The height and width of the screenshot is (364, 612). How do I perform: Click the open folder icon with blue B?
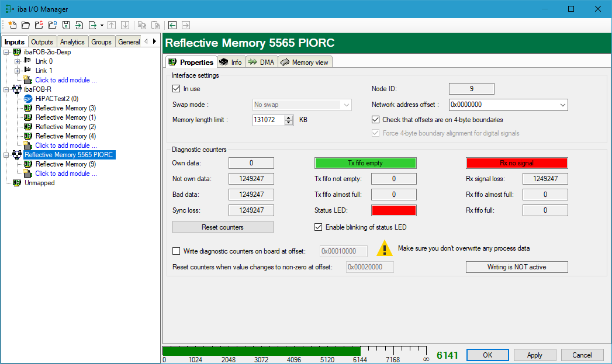(53, 25)
